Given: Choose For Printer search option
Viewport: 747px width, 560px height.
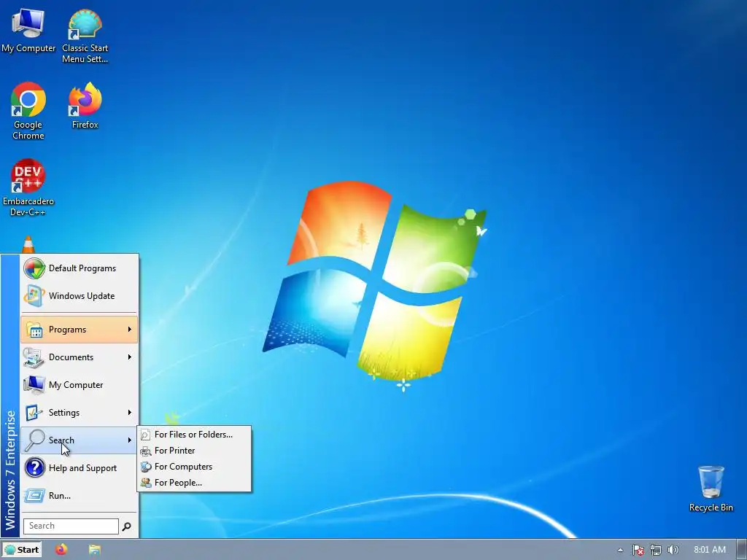Looking at the screenshot, I should pos(194,451).
